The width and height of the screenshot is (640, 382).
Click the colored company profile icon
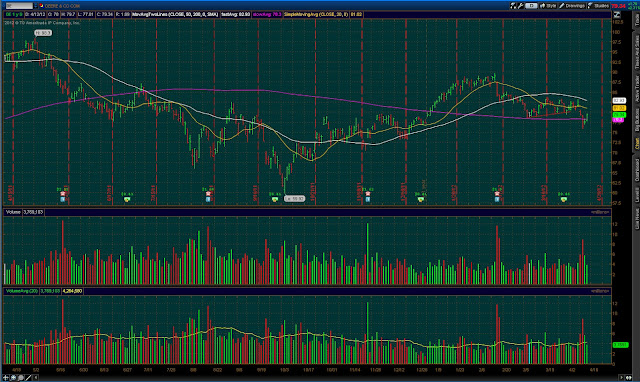41,6
